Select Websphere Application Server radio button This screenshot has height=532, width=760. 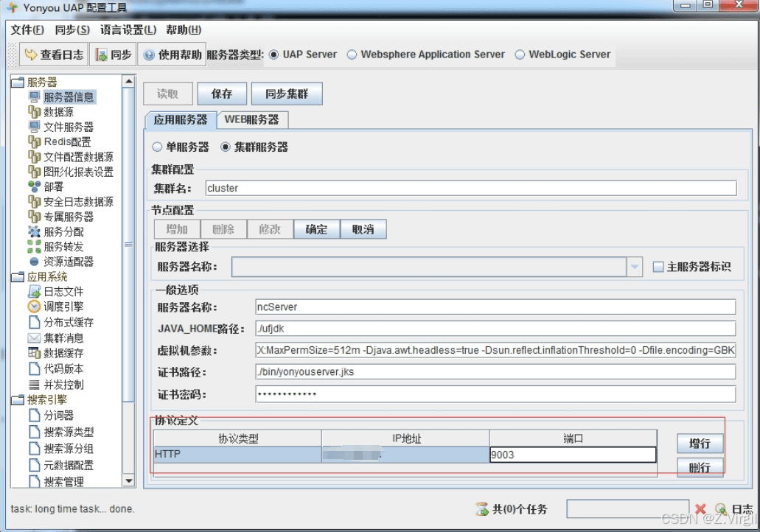point(352,55)
